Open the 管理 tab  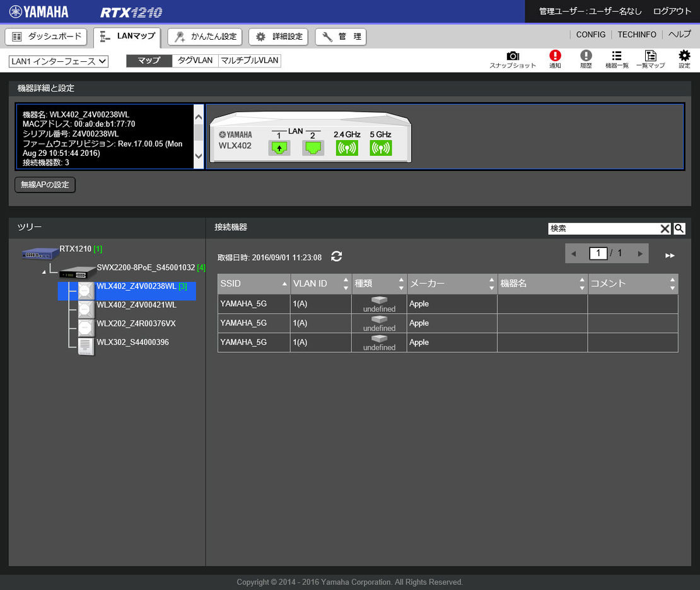[341, 37]
